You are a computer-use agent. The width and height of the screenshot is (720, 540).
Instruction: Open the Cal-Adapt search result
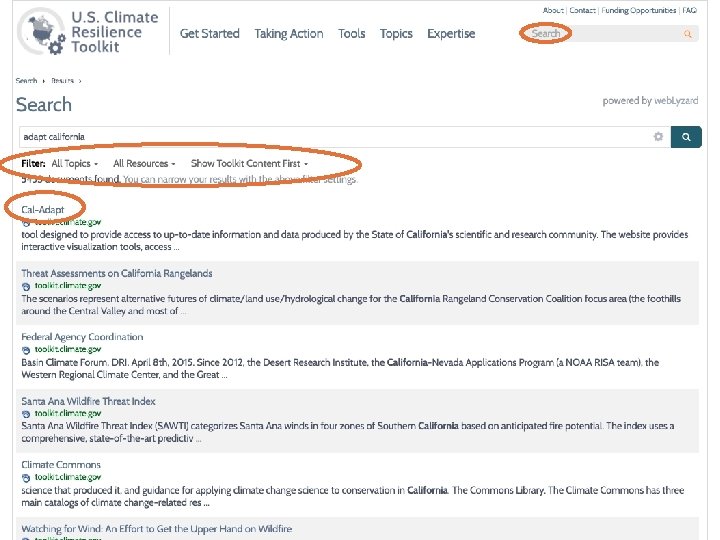pos(43,209)
